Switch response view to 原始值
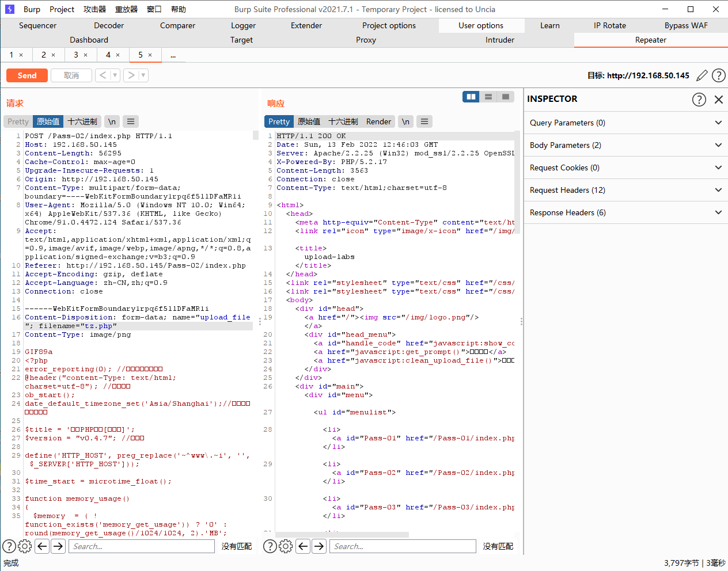 click(x=309, y=121)
